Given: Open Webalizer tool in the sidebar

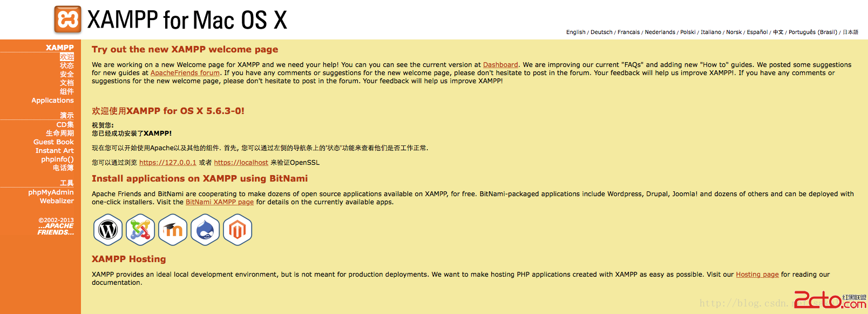Looking at the screenshot, I should pos(57,201).
